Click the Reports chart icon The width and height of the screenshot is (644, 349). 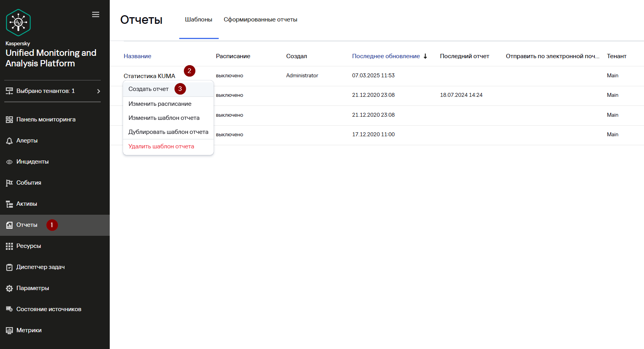(9, 225)
